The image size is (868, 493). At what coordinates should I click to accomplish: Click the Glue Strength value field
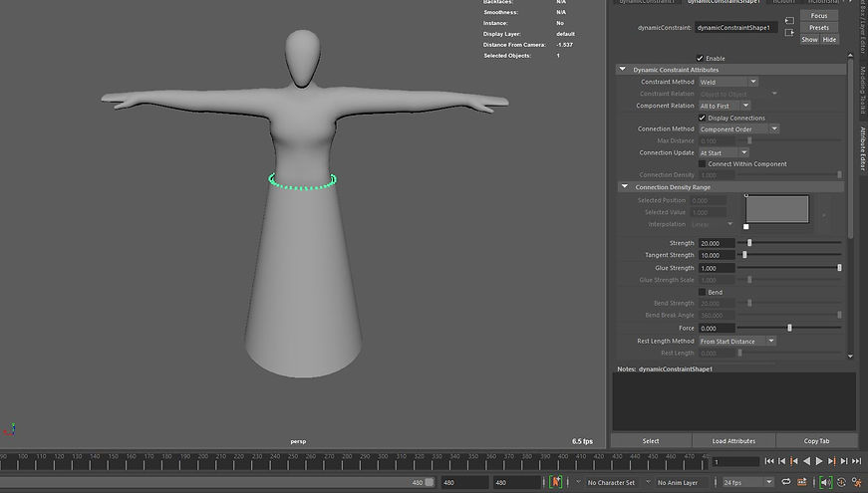coord(717,268)
